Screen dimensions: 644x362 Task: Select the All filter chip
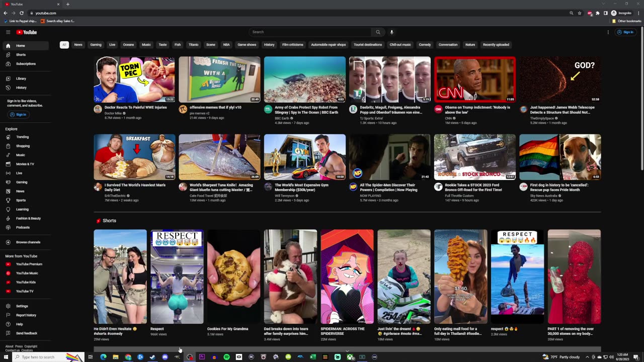(x=64, y=45)
